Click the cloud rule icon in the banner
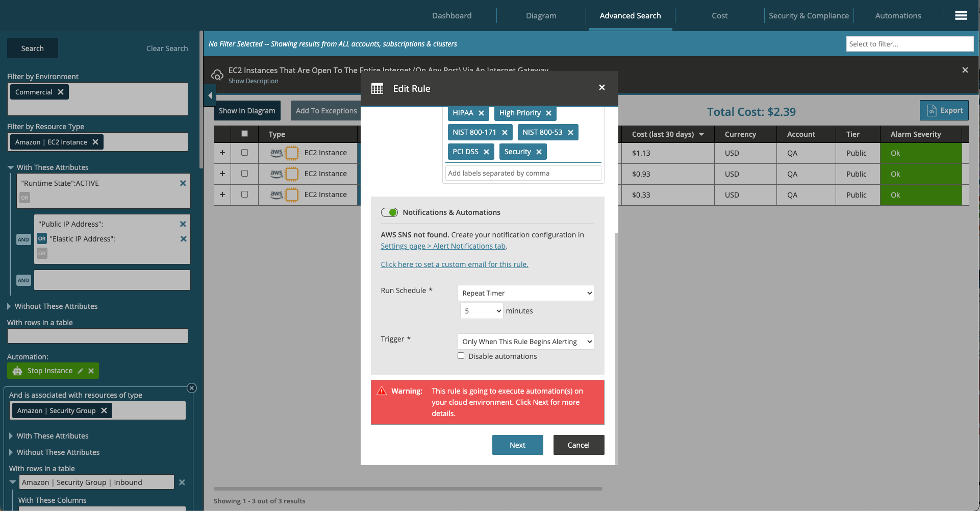980x511 pixels. coord(217,75)
